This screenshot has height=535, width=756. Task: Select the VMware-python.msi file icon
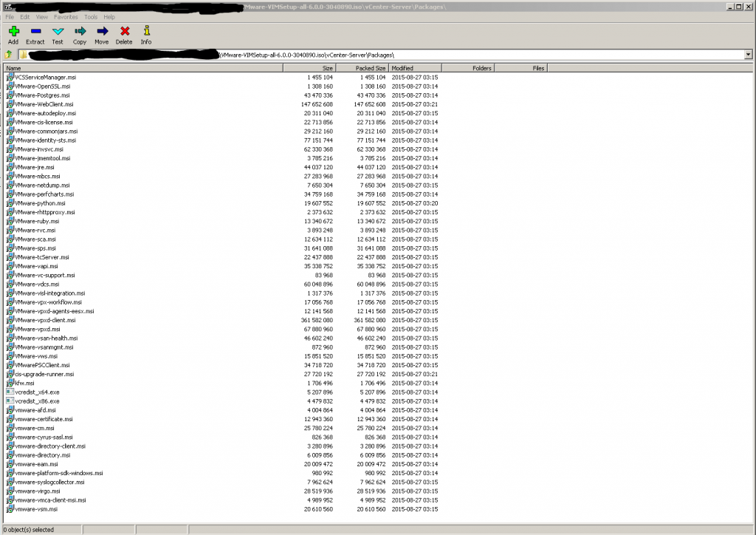[x=10, y=203]
